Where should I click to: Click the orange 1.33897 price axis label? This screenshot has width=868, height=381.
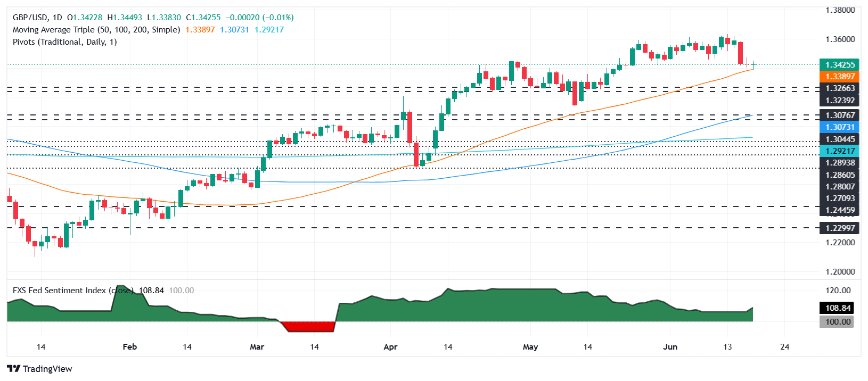pos(839,77)
